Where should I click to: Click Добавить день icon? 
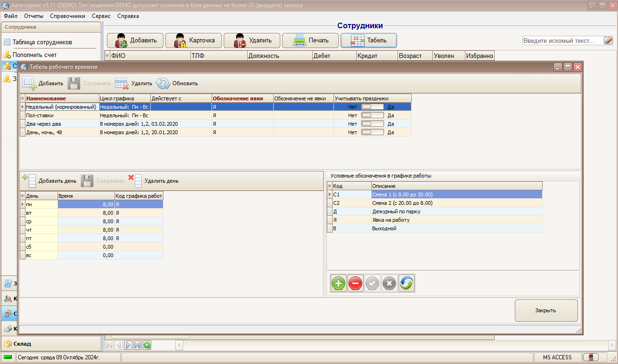click(x=29, y=181)
